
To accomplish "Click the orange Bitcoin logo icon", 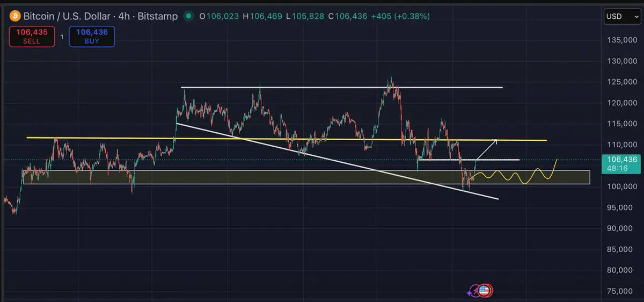I will tap(14, 16).
